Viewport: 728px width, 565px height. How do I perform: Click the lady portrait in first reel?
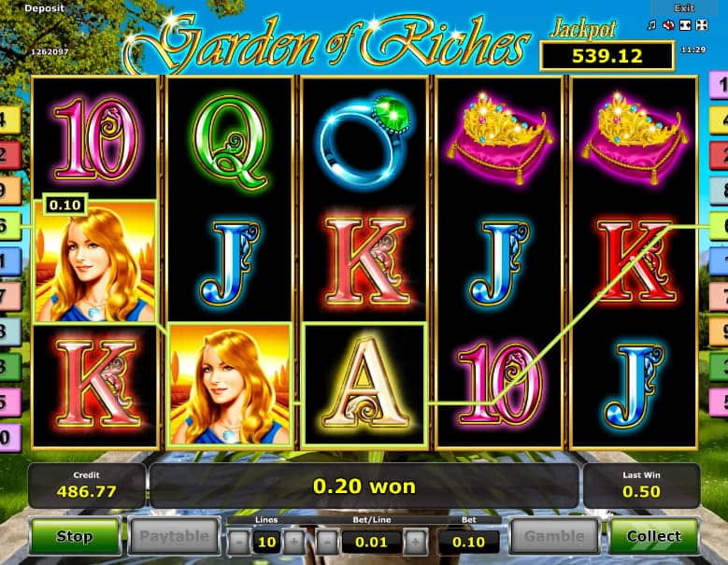[95, 261]
